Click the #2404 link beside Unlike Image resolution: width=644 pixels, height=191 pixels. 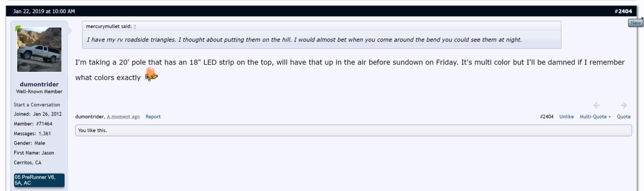point(546,116)
